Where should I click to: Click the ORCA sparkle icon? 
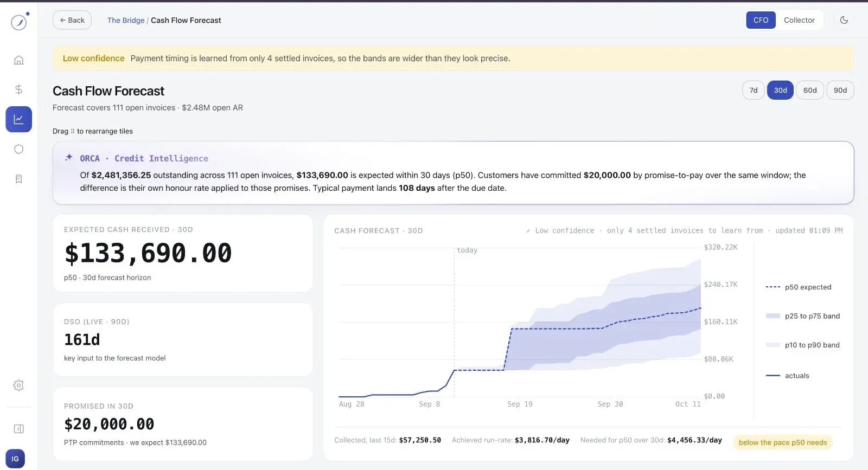(69, 158)
